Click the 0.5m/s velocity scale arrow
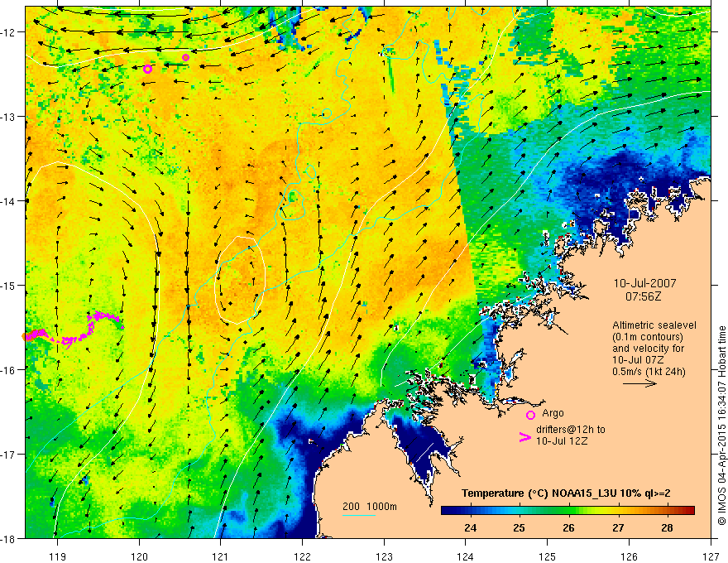The image size is (728, 563). pos(639,383)
